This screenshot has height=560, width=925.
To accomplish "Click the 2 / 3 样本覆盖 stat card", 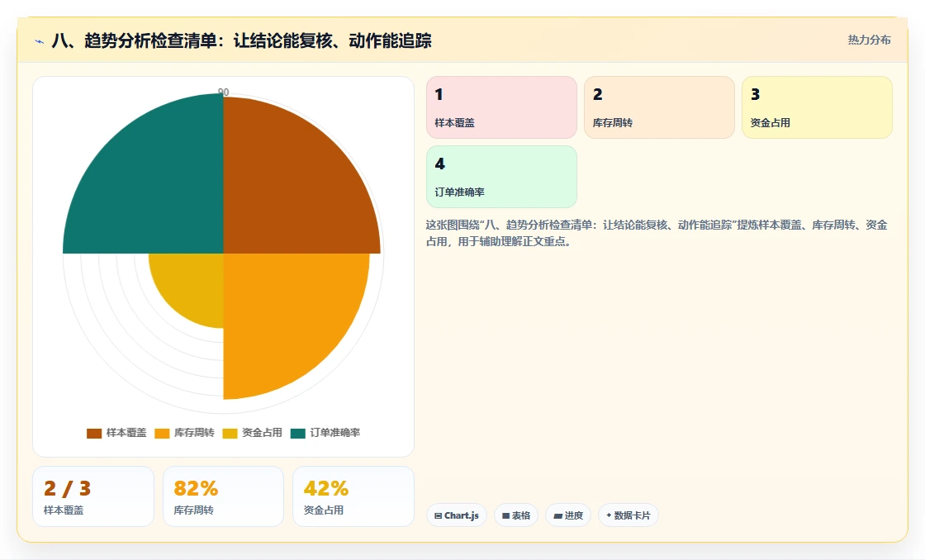I will [x=93, y=496].
